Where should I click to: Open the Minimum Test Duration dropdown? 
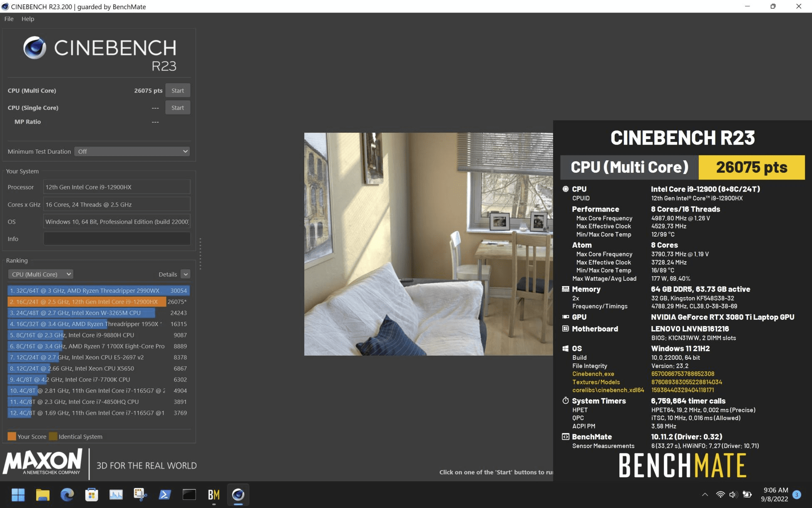click(132, 152)
